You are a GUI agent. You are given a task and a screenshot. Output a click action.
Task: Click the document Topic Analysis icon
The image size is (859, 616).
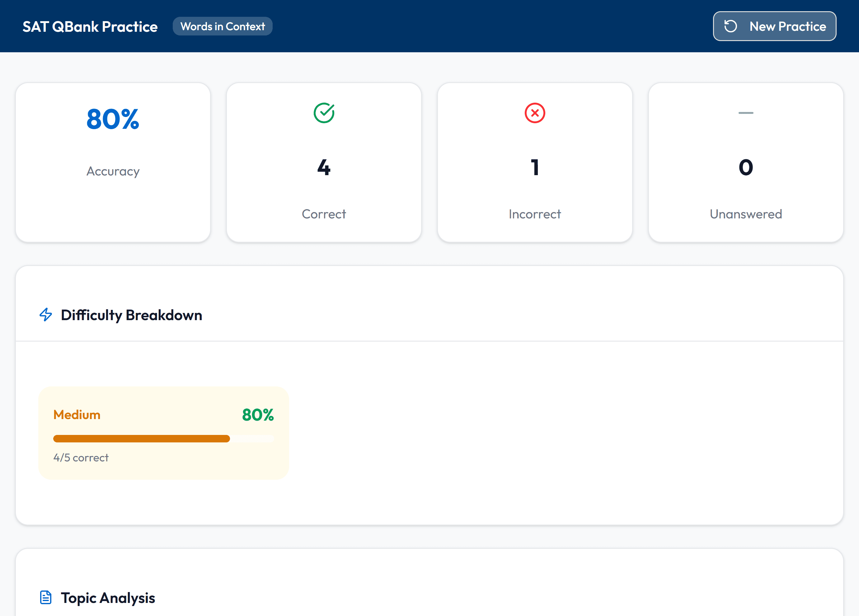click(46, 597)
